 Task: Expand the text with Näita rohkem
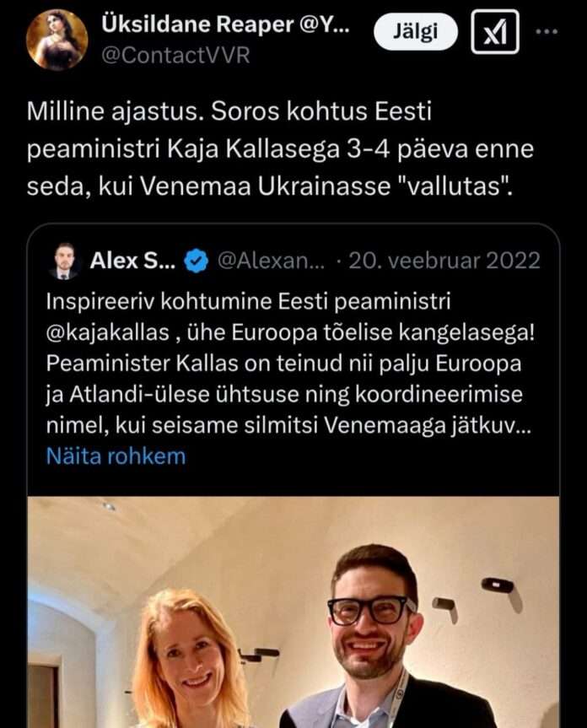tap(116, 456)
